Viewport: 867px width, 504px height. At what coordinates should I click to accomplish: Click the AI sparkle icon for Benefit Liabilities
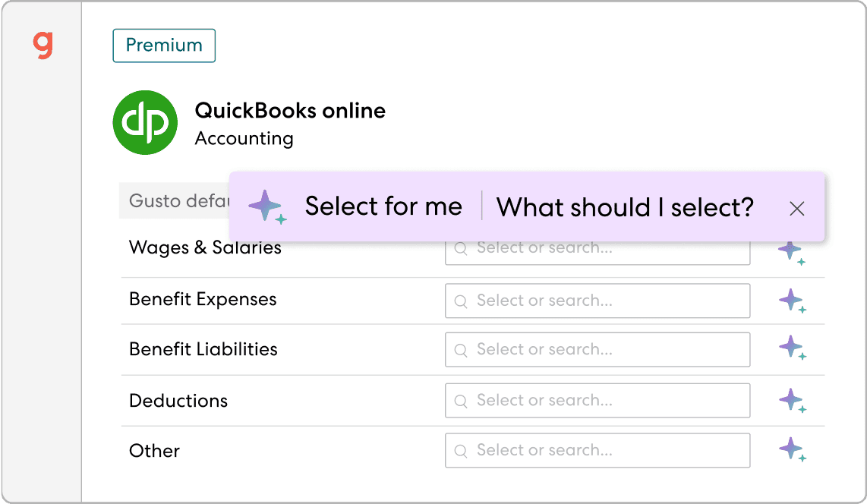click(793, 348)
